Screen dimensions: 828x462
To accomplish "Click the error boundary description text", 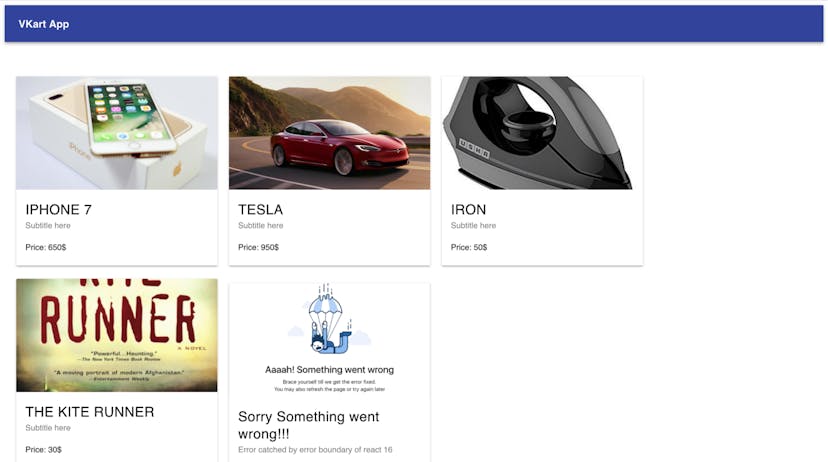I will coord(315,450).
